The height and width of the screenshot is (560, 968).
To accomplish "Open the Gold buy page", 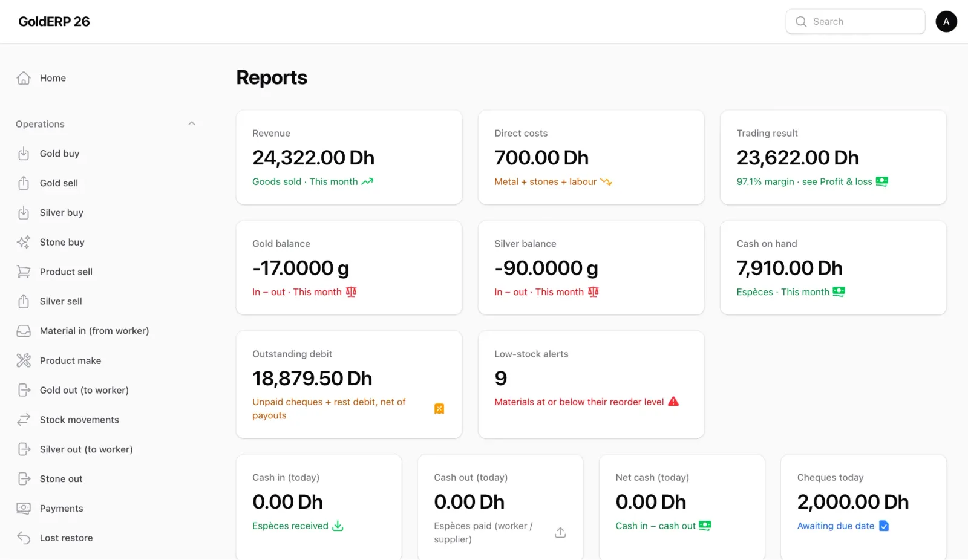I will coord(106,154).
